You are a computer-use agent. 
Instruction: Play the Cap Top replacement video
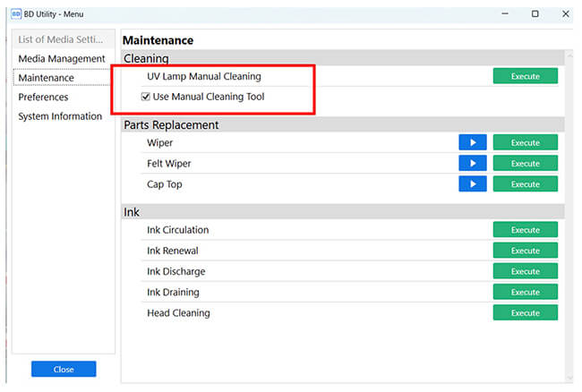point(472,184)
